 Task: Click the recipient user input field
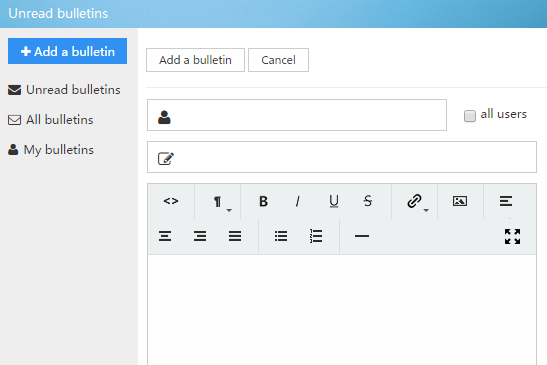(297, 115)
